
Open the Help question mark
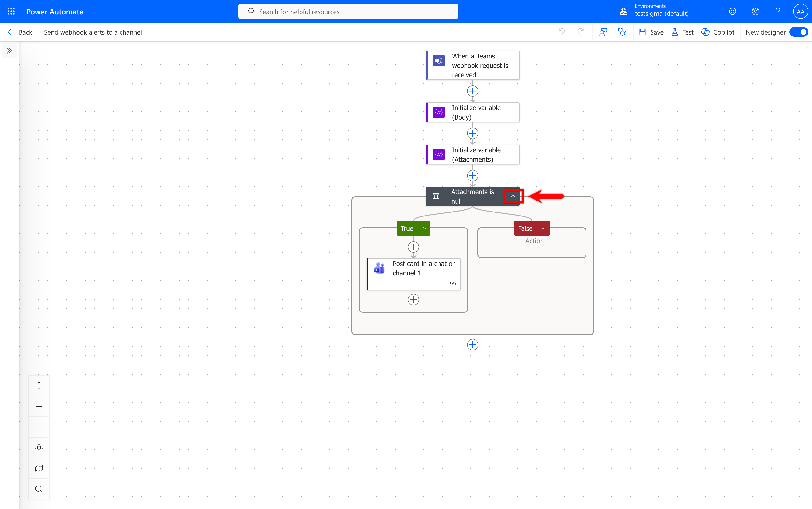[x=778, y=12]
